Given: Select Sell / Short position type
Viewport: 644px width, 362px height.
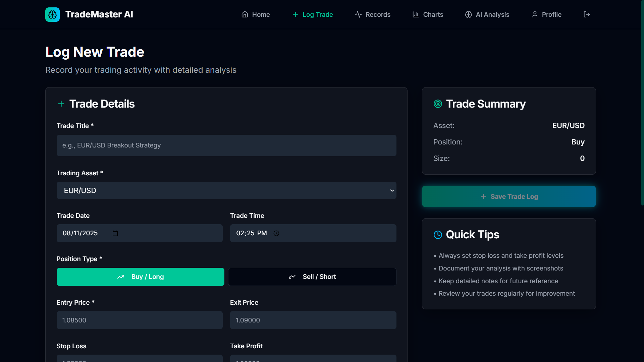Looking at the screenshot, I should click(x=312, y=277).
